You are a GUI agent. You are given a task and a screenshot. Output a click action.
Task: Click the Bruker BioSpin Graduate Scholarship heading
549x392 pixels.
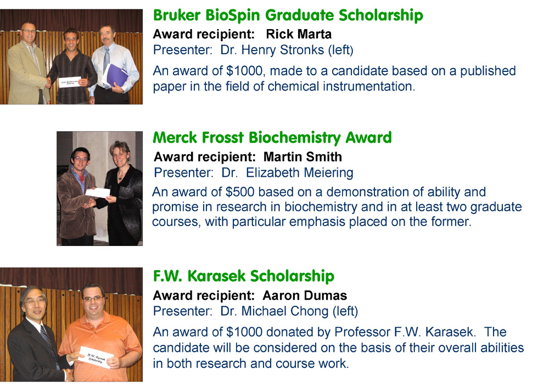tap(288, 15)
